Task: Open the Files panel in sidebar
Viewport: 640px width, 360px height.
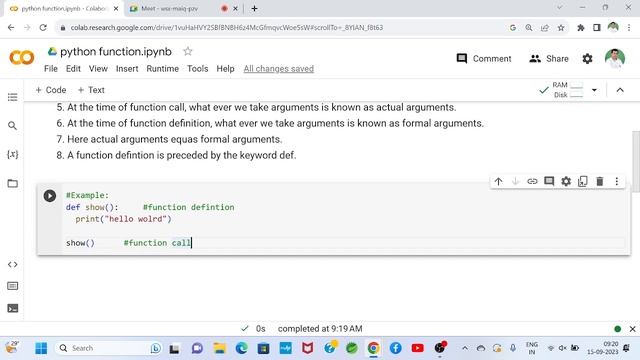Action: click(x=13, y=183)
